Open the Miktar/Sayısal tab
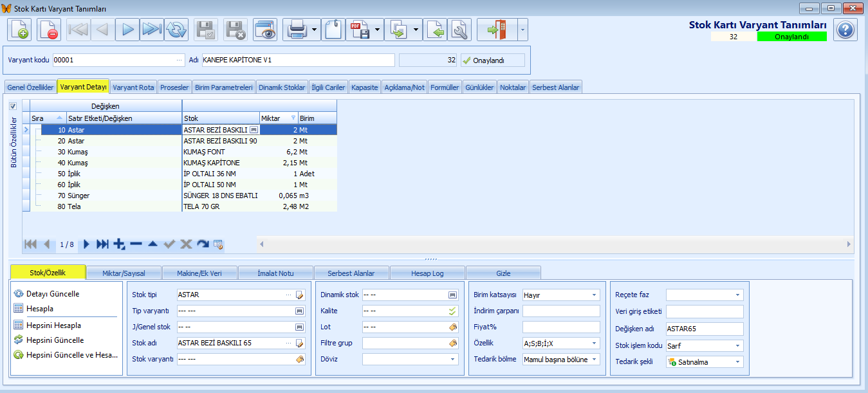Viewport: 868px width, 393px height. pyautogui.click(x=123, y=273)
